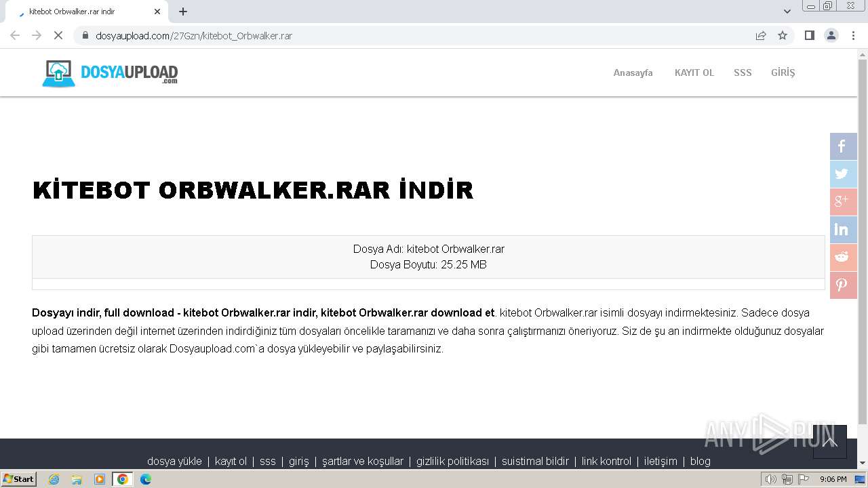View site information lock icon
The image size is (868, 488).
[85, 35]
